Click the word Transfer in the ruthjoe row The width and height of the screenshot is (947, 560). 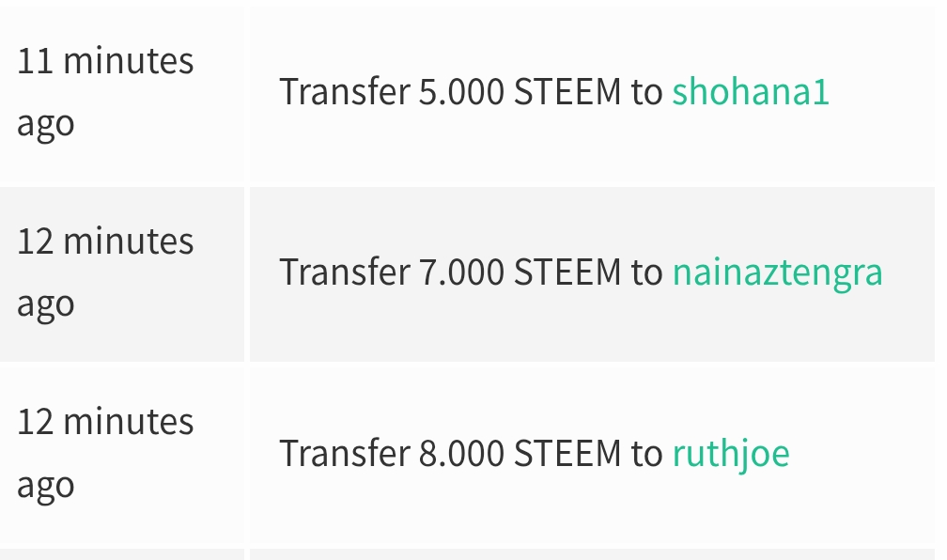click(344, 454)
